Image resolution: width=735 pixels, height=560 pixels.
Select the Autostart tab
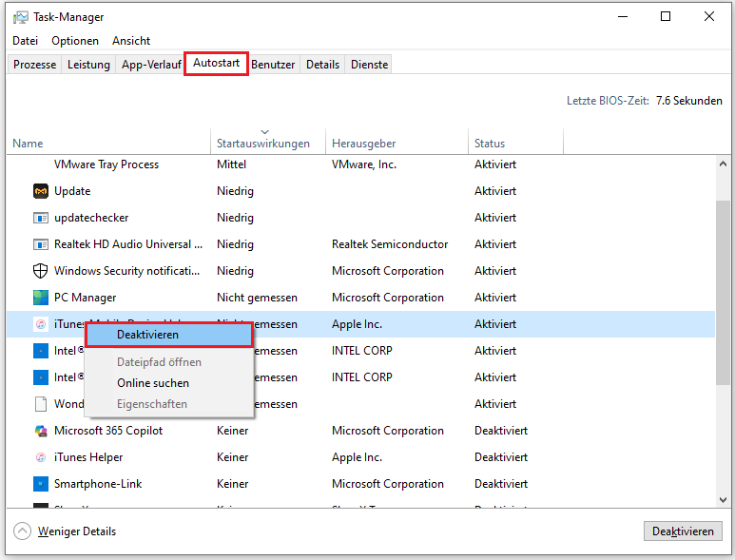(216, 64)
